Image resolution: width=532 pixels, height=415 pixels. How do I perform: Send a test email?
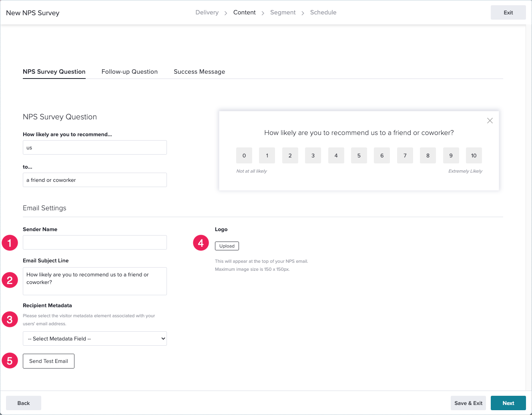coord(48,361)
